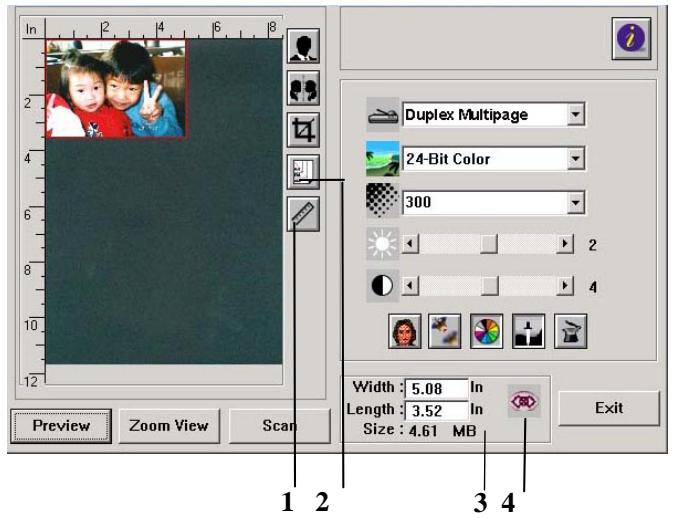The image size is (674, 518).
Task: Open the Advanced Settings icon
Action: [570, 331]
